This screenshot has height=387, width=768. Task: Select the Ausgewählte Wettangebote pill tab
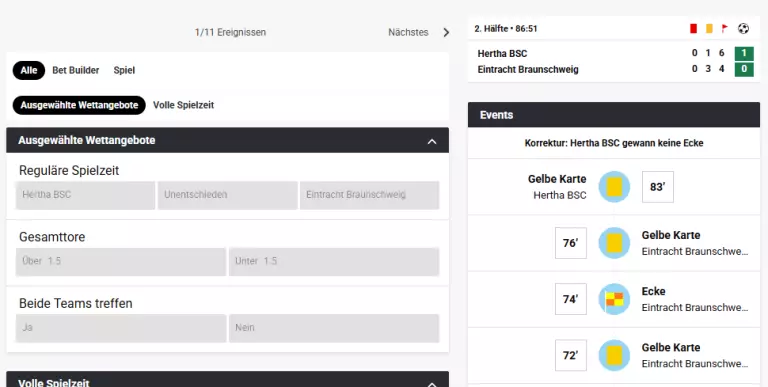coord(79,105)
